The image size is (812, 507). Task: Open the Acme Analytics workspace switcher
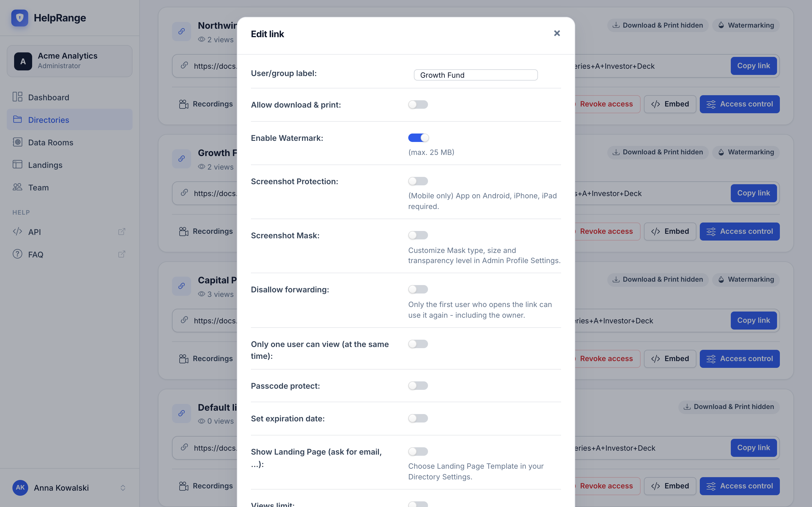coord(69,61)
